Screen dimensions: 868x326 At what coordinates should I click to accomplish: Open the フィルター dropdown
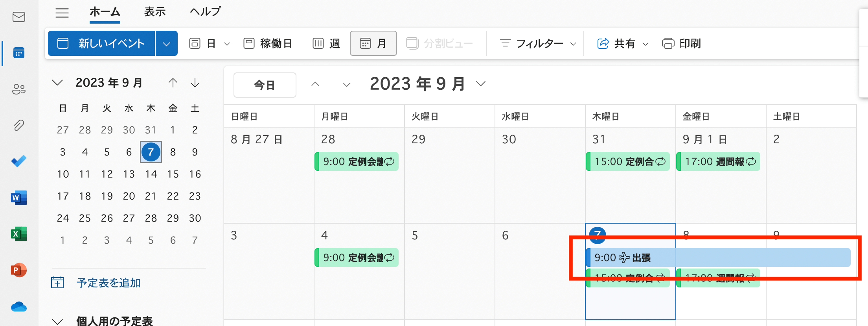[537, 43]
